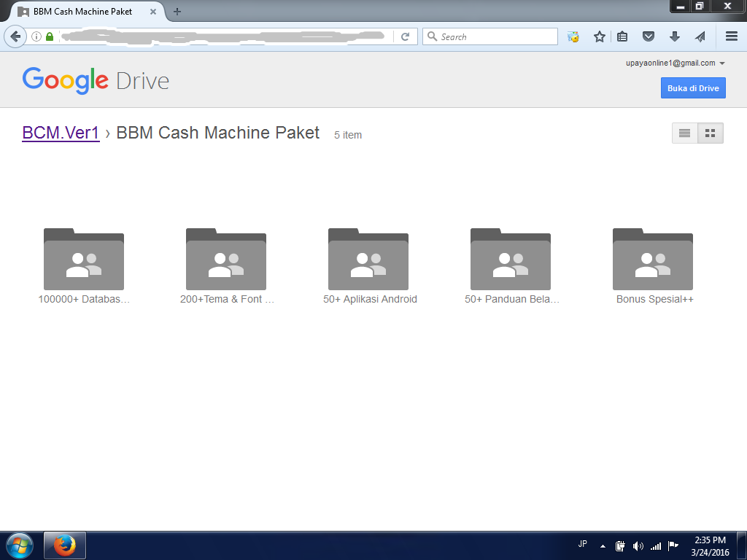Open the 100000+ Databas... folder

pos(84,259)
